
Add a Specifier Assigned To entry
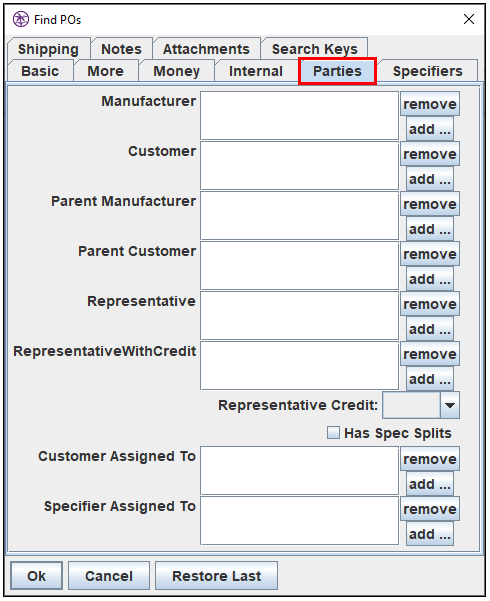click(x=430, y=534)
